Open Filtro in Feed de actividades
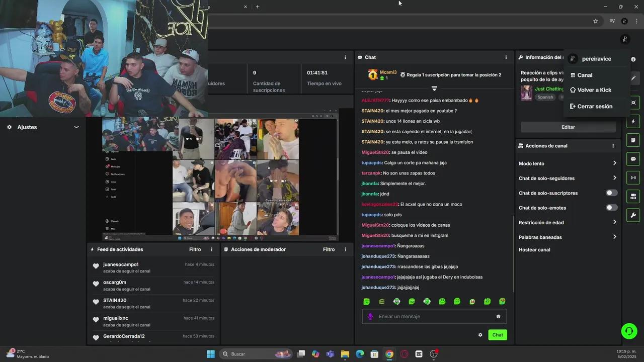 coord(195,249)
